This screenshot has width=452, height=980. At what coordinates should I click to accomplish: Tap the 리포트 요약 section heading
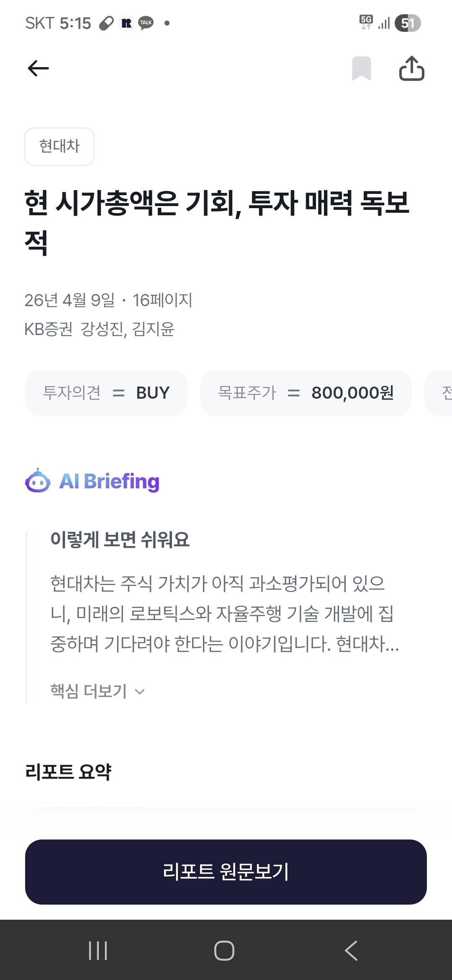point(68,771)
